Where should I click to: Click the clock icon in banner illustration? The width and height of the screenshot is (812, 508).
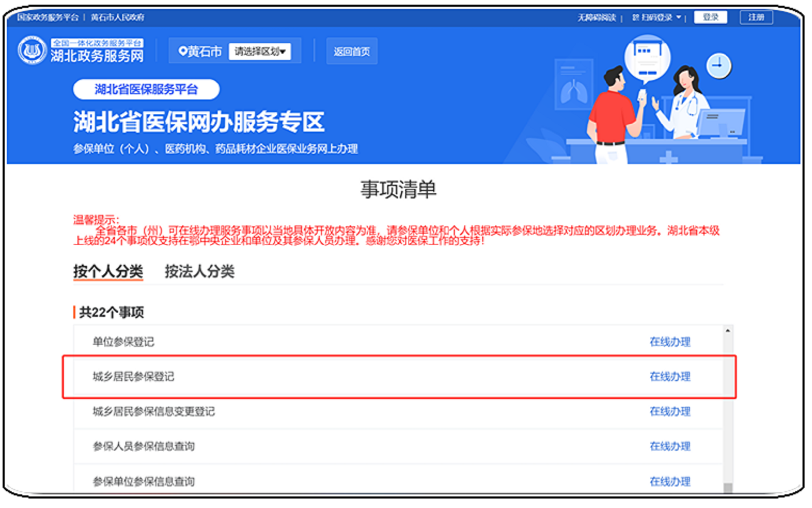pyautogui.click(x=718, y=66)
